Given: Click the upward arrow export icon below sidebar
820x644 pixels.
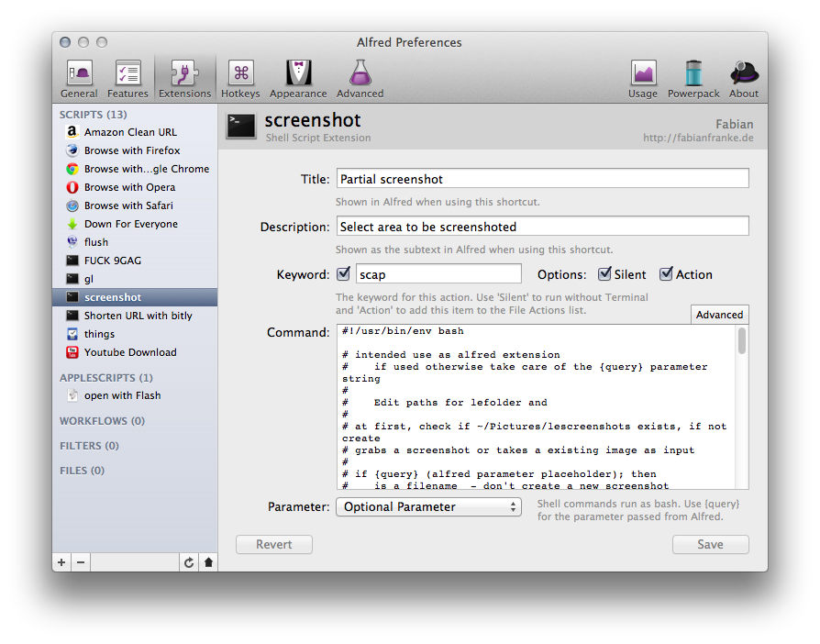Looking at the screenshot, I should [208, 561].
